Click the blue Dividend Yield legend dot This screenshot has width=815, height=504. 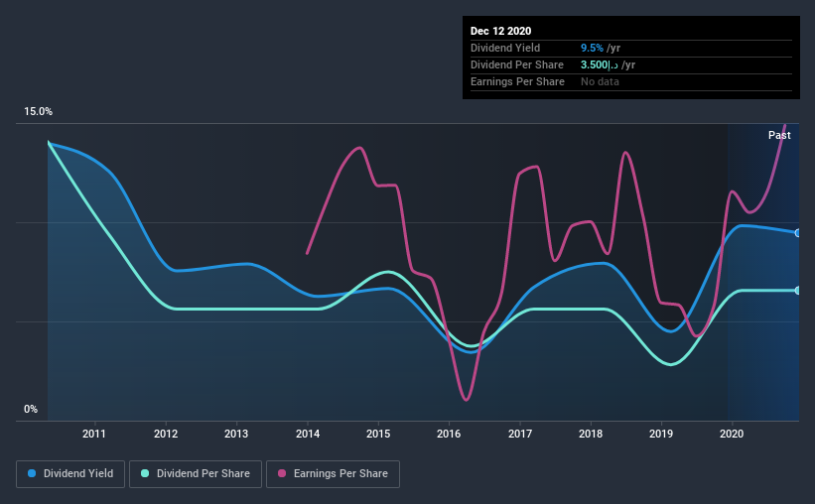coord(32,473)
